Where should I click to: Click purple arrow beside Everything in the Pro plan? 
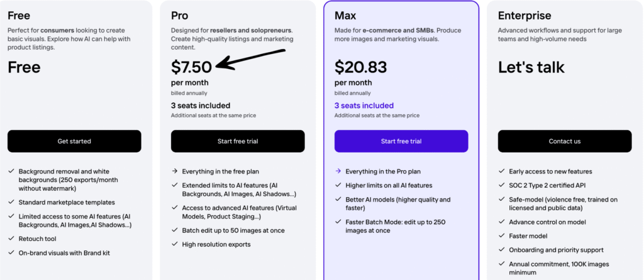coord(338,171)
